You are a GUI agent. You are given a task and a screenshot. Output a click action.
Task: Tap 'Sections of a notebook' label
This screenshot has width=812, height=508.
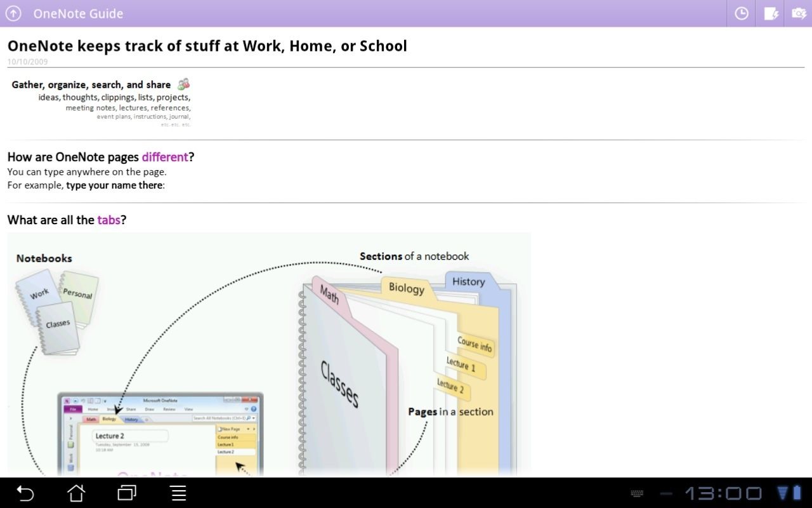(414, 256)
